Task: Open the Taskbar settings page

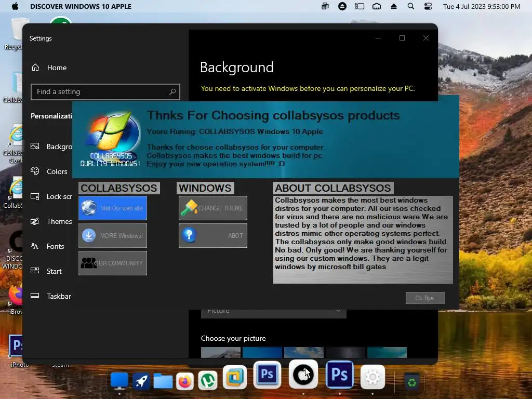Action: (x=51, y=296)
